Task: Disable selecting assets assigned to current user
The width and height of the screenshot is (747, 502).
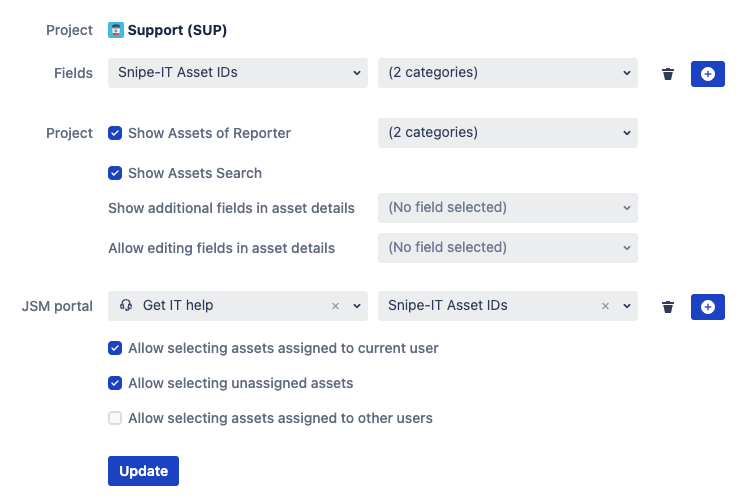Action: click(115, 349)
